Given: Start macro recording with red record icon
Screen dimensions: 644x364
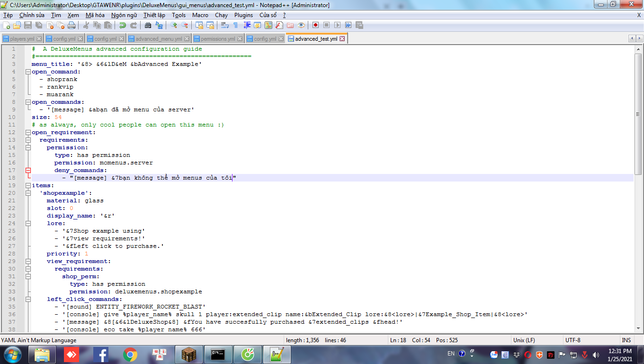Looking at the screenshot, I should point(315,25).
